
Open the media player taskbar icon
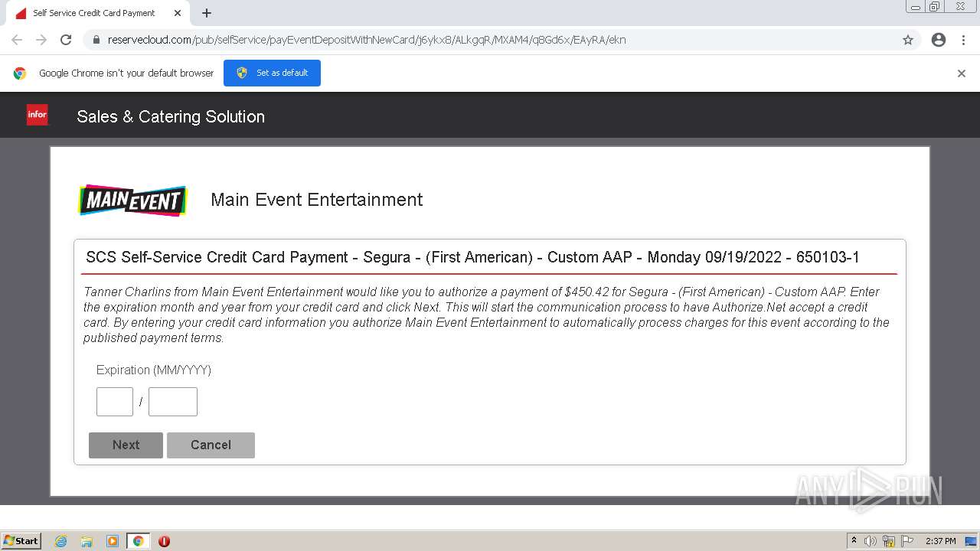(113, 541)
